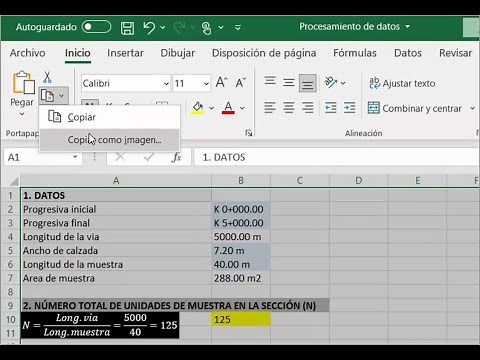Image resolution: width=480 pixels, height=360 pixels.
Task: Open the undo history dropdown arrow
Action: [163, 28]
